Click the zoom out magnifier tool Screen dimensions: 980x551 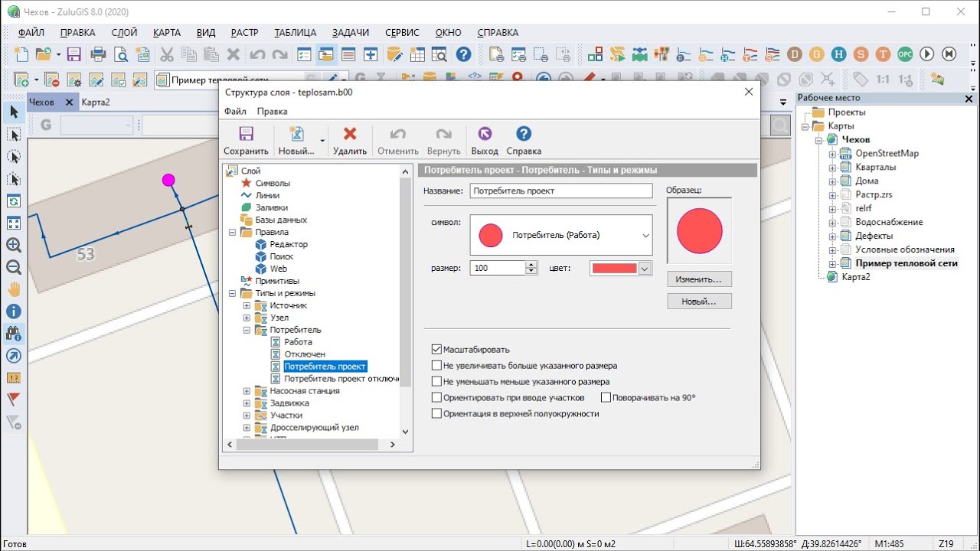click(x=14, y=268)
